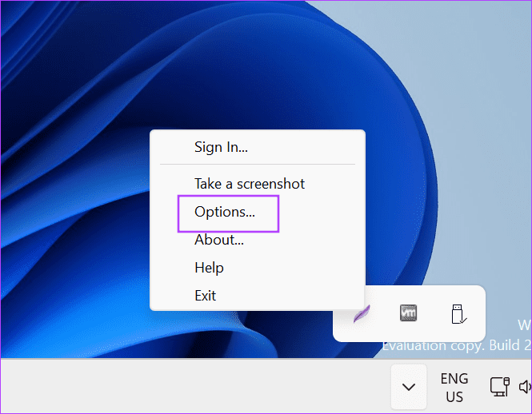Click Safely Remove Hardware USB icon

coord(458,314)
